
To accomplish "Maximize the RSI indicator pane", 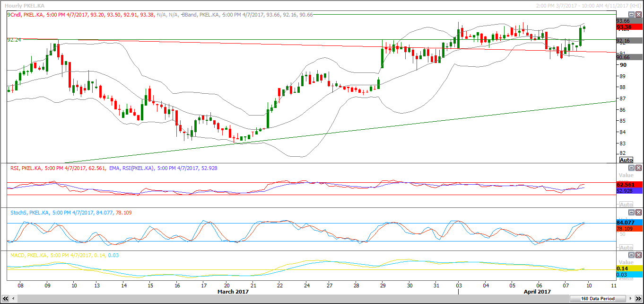I will 631,168.
